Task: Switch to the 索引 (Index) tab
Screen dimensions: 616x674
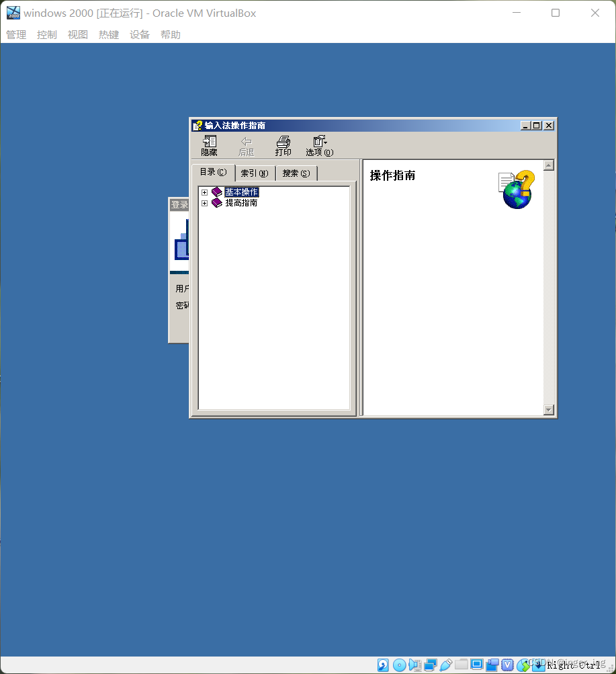Action: 255,173
